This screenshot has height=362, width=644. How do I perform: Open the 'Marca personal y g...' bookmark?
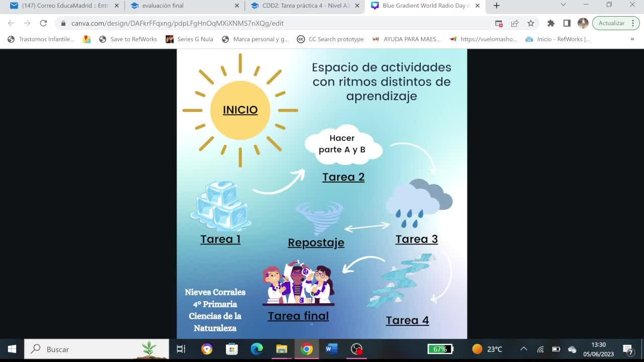tap(255, 39)
